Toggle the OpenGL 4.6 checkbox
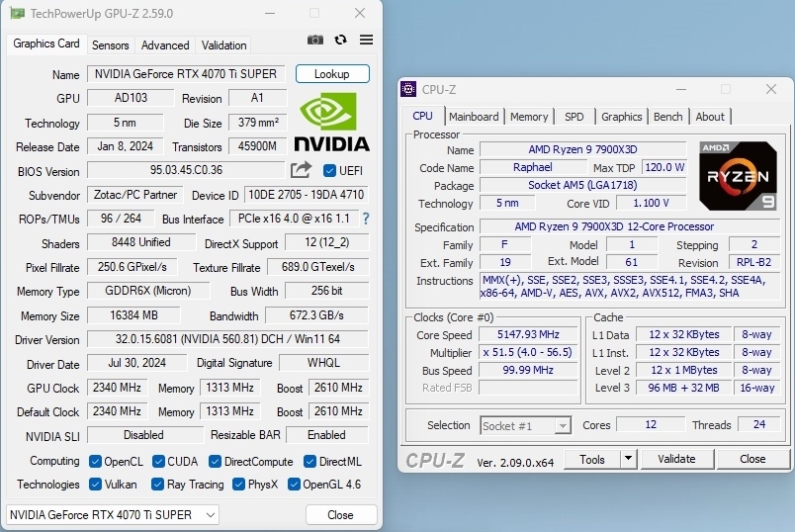795x532 pixels. click(294, 485)
